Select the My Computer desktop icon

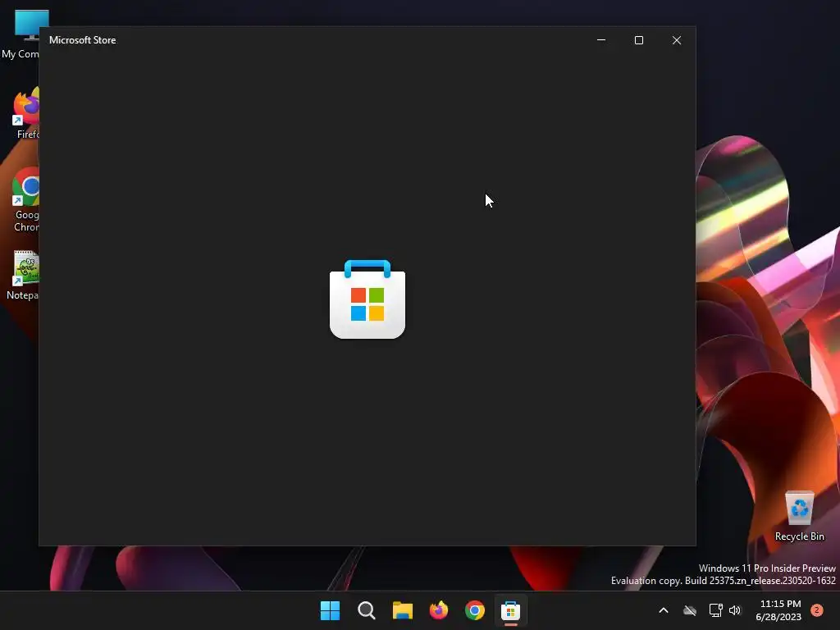pos(21,34)
